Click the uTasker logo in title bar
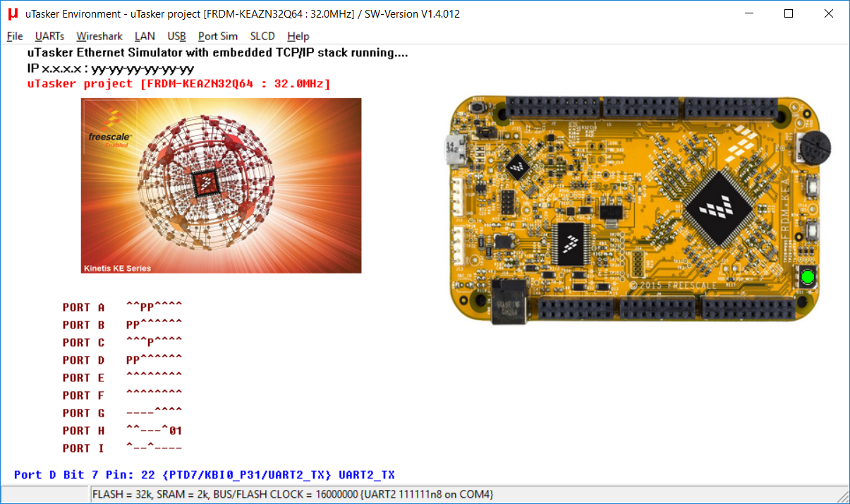This screenshot has height=504, width=850. [x=13, y=13]
